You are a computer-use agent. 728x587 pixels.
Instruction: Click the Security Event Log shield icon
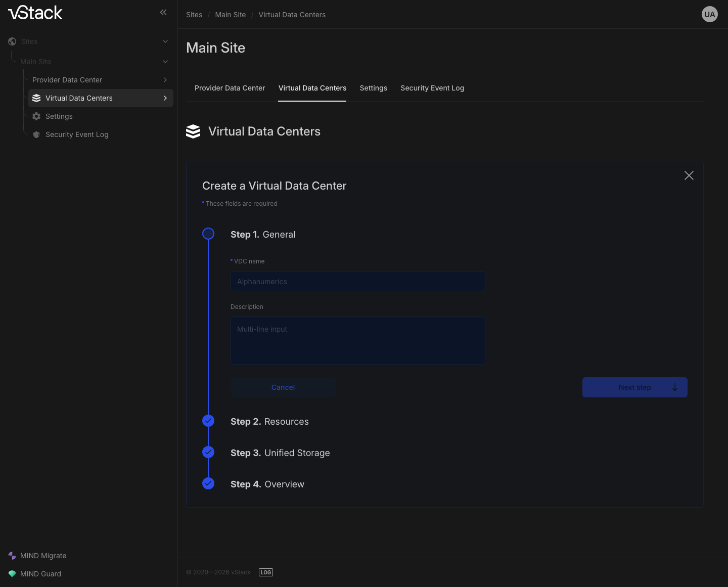[x=36, y=134]
